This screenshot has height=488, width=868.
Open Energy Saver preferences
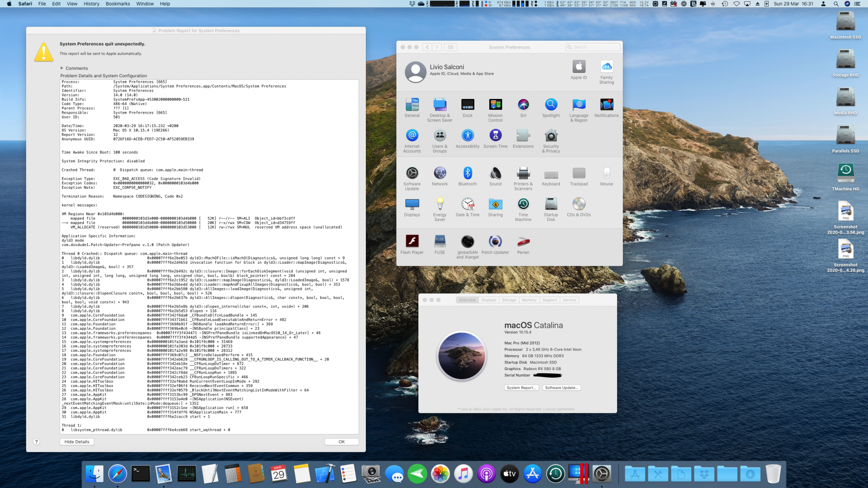pyautogui.click(x=440, y=204)
